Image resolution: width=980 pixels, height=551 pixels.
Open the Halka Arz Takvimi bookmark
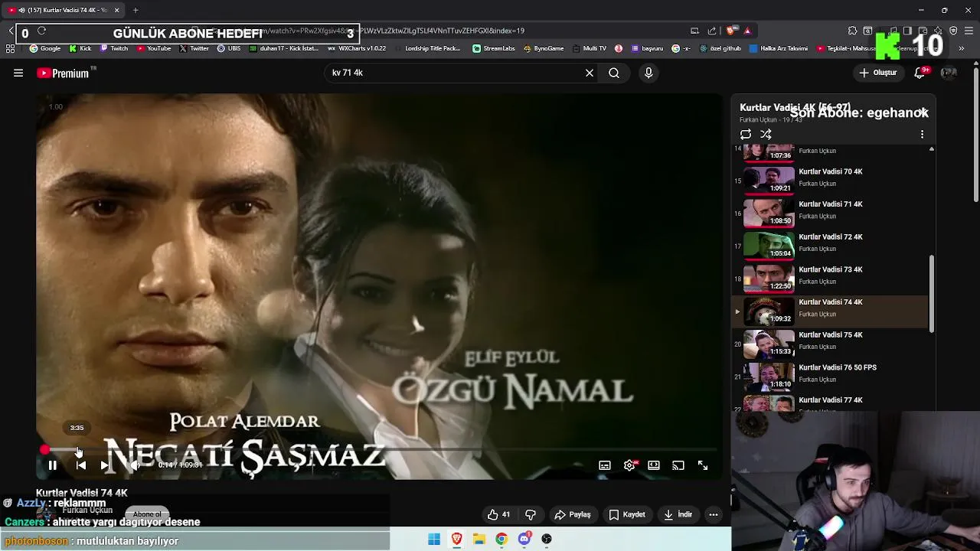tap(779, 48)
